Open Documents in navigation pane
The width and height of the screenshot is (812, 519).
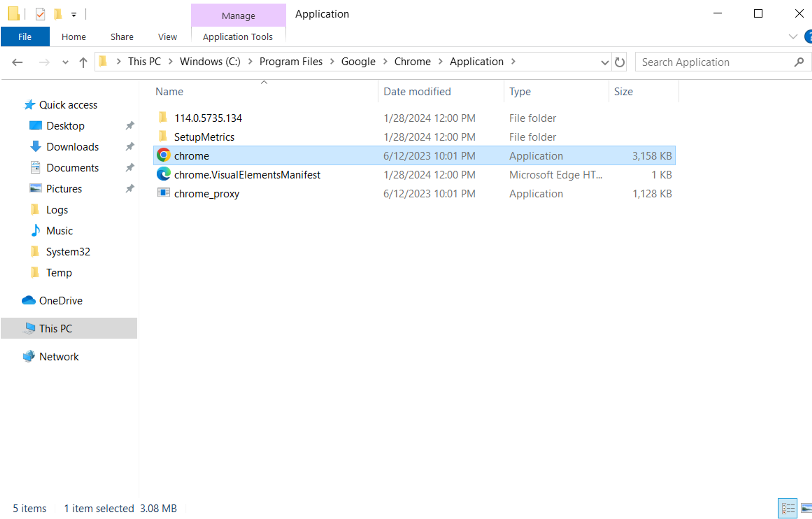(72, 168)
